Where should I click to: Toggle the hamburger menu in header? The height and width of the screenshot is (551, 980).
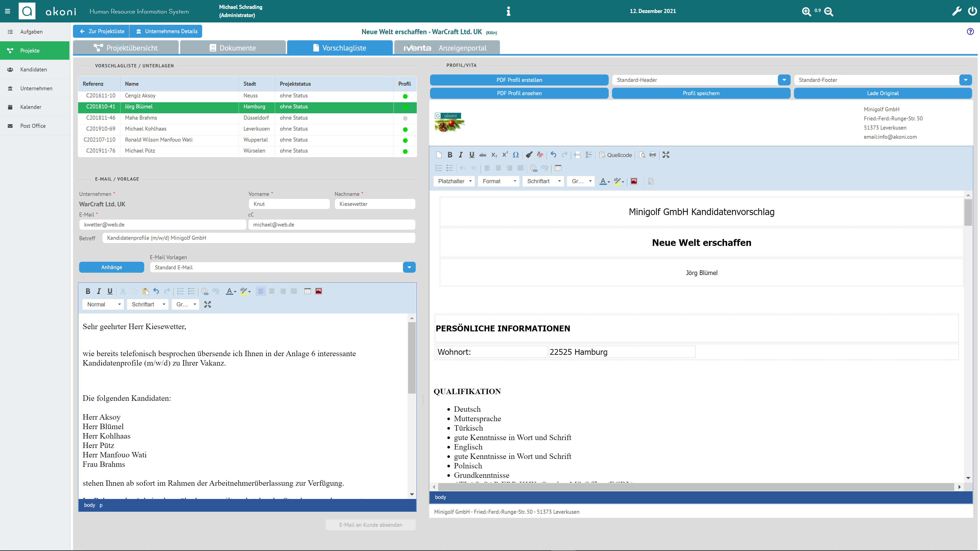point(7,11)
